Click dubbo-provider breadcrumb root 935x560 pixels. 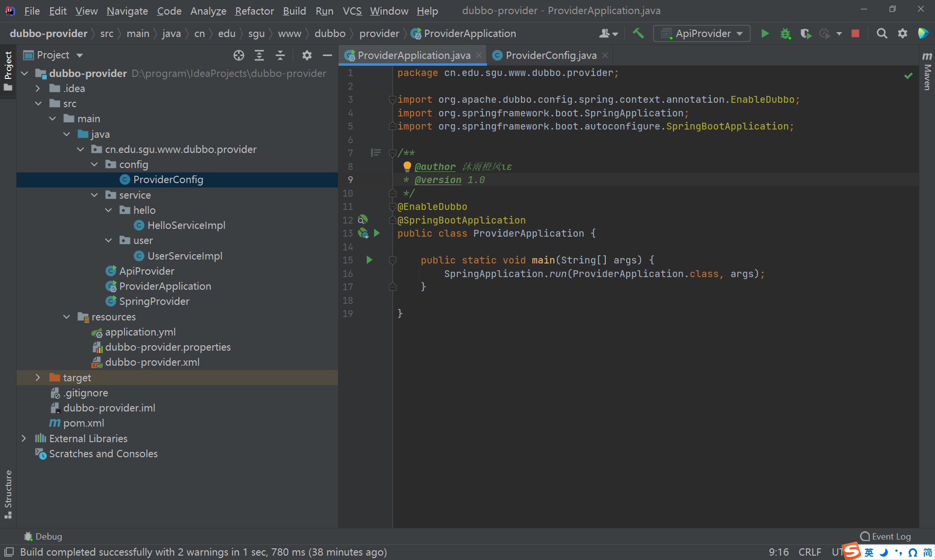48,33
